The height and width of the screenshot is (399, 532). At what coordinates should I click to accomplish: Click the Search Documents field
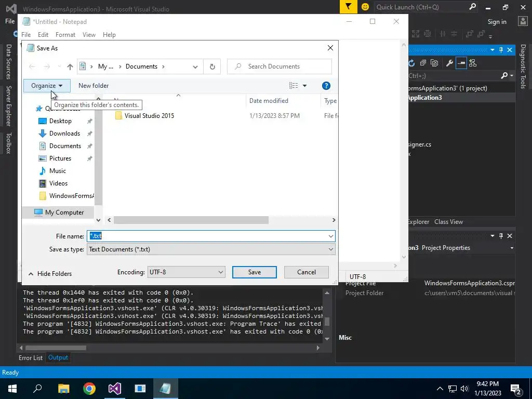click(x=280, y=66)
